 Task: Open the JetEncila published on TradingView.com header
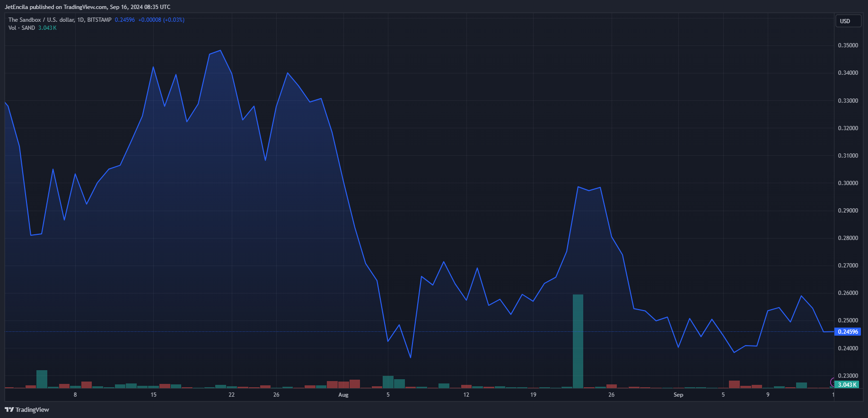click(x=88, y=7)
